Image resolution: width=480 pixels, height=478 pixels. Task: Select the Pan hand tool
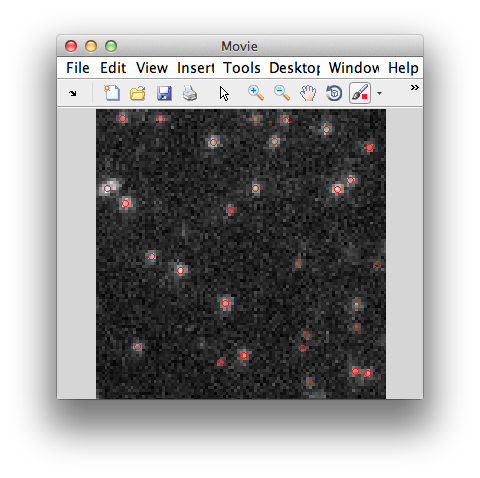(x=308, y=93)
